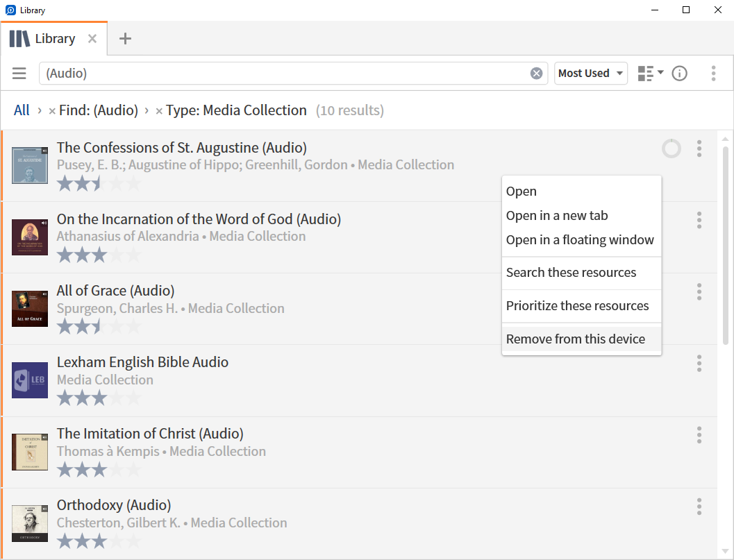This screenshot has height=560, width=734.
Task: Change the view layout icon
Action: (646, 74)
